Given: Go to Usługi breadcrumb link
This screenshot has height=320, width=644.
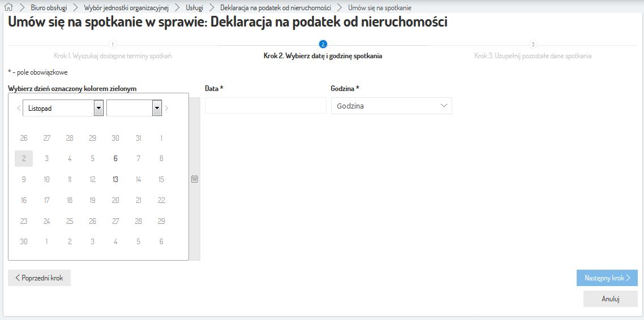Looking at the screenshot, I should 194,8.
